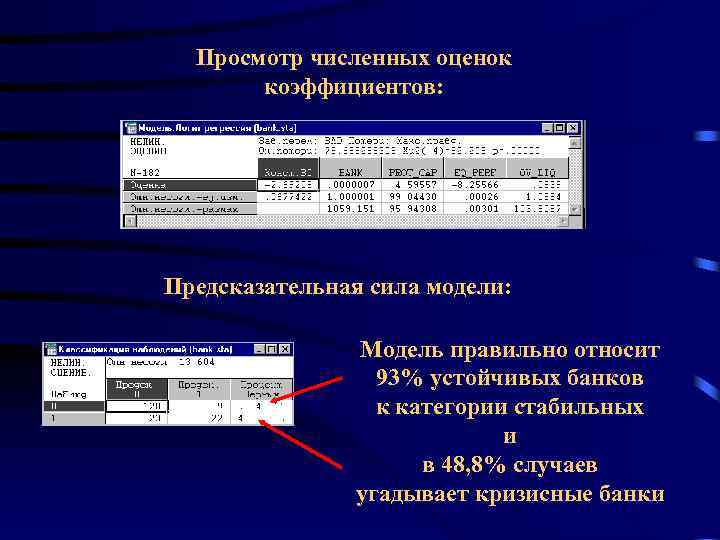Click cell value 95.94308 under PROC_CAP
This screenshot has height=540, width=720.
413,209
